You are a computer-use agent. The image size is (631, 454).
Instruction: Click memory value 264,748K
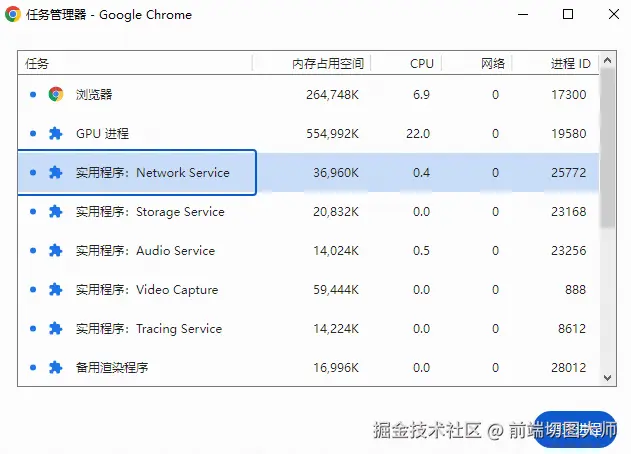point(332,95)
